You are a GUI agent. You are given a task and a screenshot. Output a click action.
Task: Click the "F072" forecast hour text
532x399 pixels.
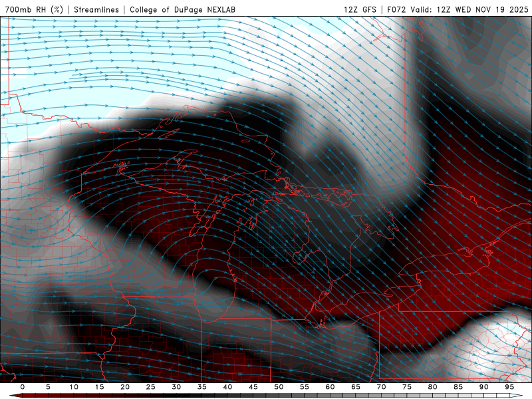(x=396, y=9)
